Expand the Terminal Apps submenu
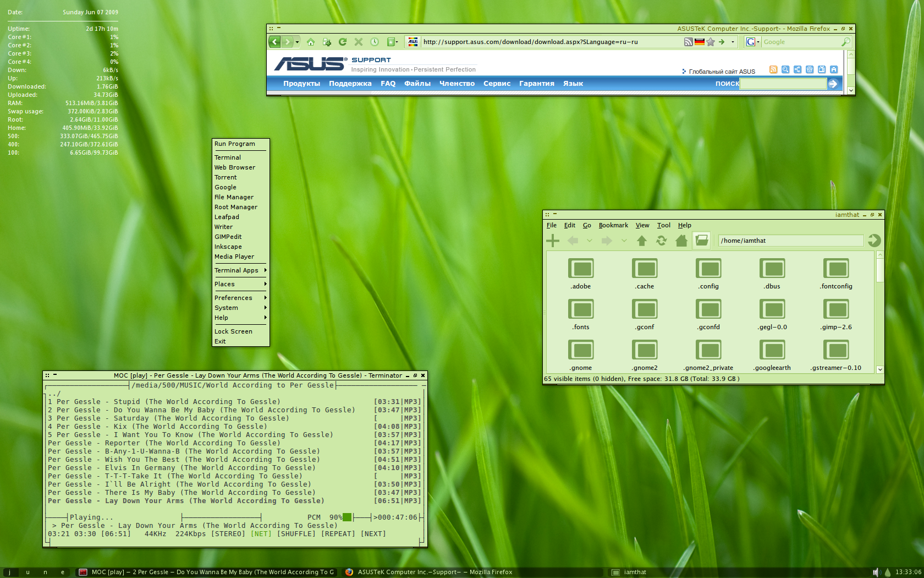 click(x=240, y=270)
